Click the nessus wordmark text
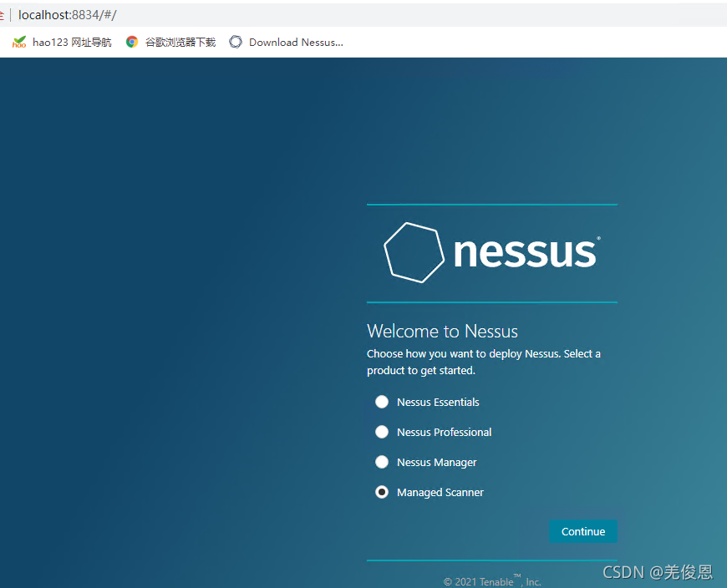The width and height of the screenshot is (727, 588). [x=526, y=252]
